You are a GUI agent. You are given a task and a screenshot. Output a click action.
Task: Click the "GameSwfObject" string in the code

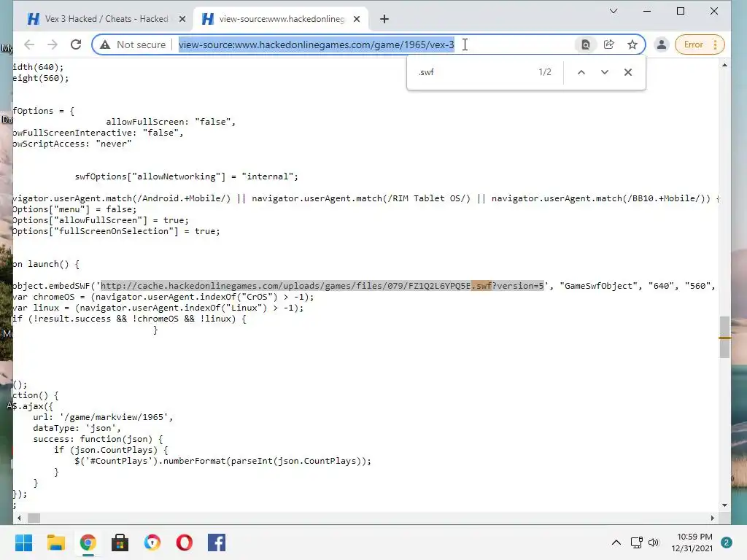coord(598,286)
